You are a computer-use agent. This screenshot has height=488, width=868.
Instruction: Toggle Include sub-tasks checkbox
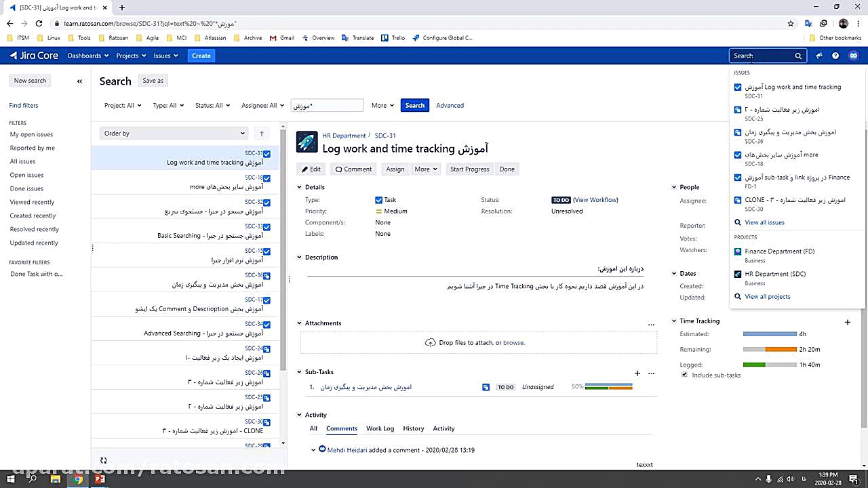pyautogui.click(x=684, y=374)
